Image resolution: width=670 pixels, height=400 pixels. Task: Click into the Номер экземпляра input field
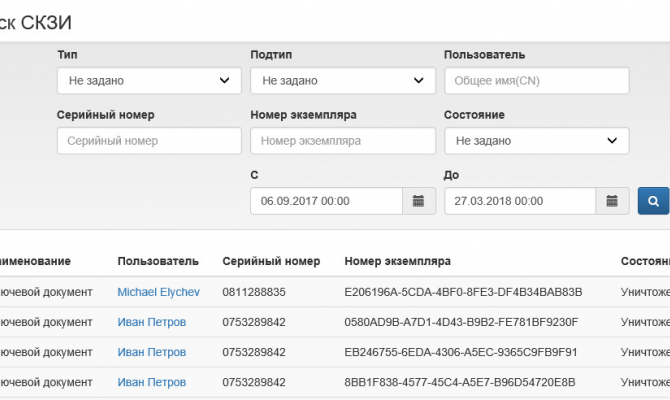click(x=342, y=141)
